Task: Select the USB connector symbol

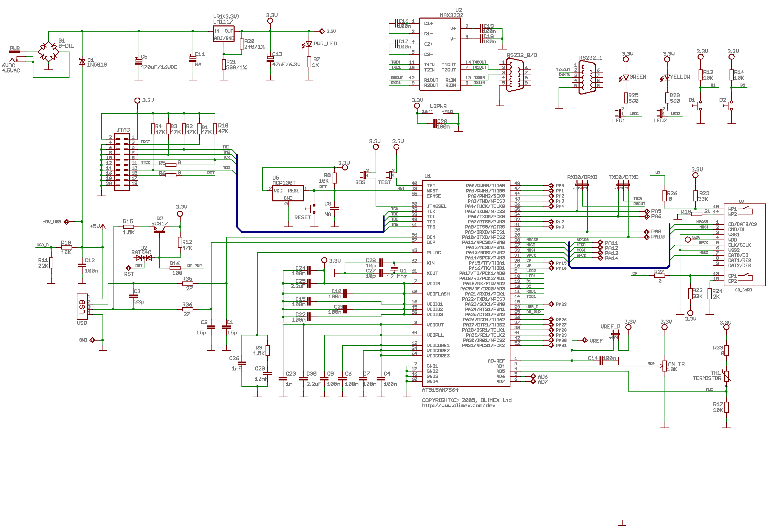Action: pyautogui.click(x=82, y=307)
